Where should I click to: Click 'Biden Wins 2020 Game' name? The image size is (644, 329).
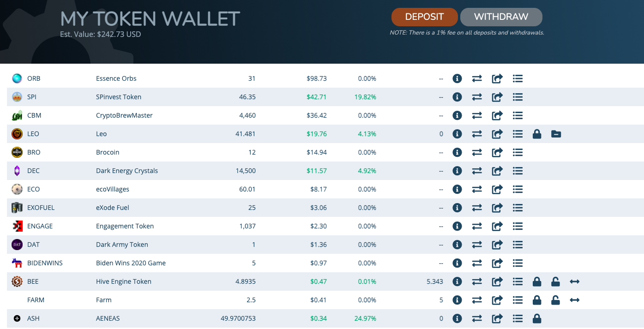click(131, 263)
